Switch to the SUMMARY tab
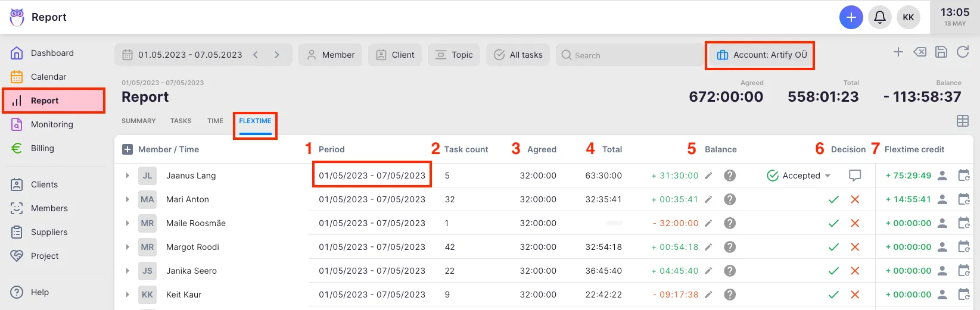 click(138, 121)
